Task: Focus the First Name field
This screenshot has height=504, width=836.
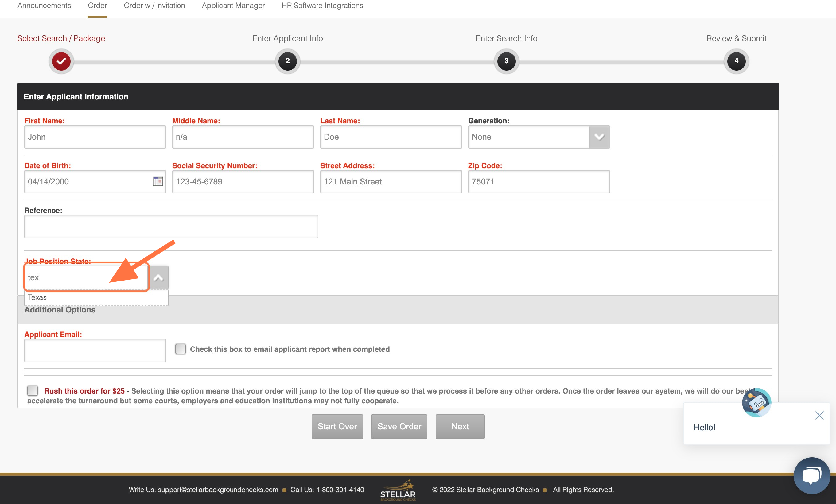Action: [95, 137]
